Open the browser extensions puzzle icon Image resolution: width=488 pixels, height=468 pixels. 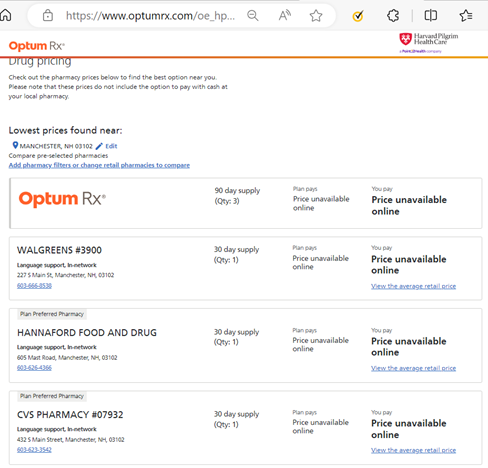(393, 15)
